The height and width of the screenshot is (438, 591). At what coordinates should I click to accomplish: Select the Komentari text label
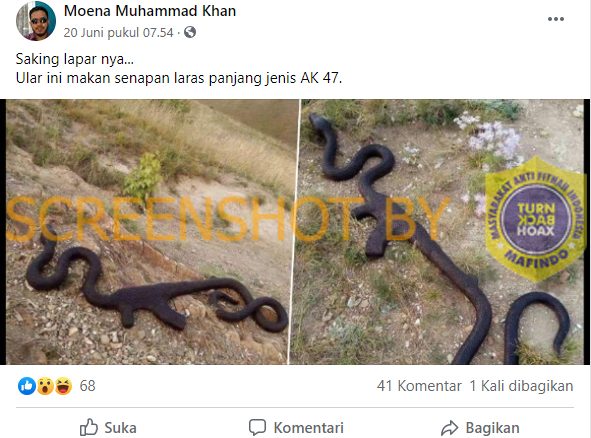(x=309, y=428)
